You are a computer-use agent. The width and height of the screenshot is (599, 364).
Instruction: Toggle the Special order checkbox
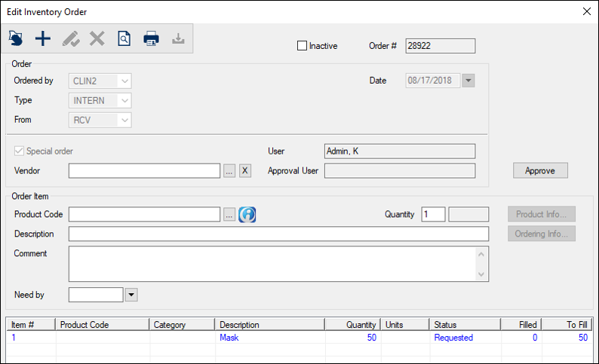click(x=20, y=151)
